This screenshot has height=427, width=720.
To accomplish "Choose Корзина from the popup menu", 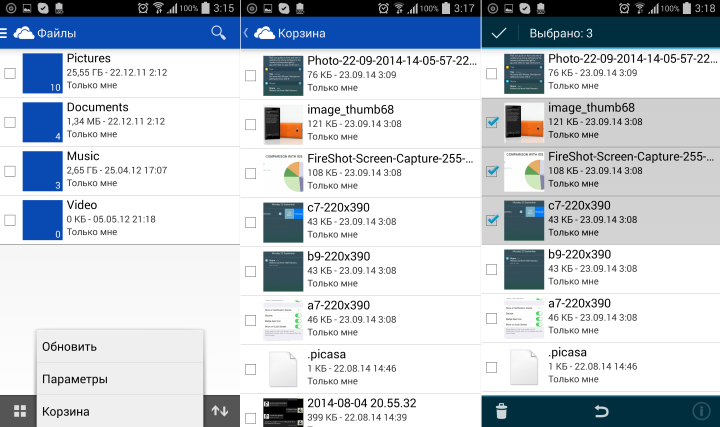I will click(120, 411).
